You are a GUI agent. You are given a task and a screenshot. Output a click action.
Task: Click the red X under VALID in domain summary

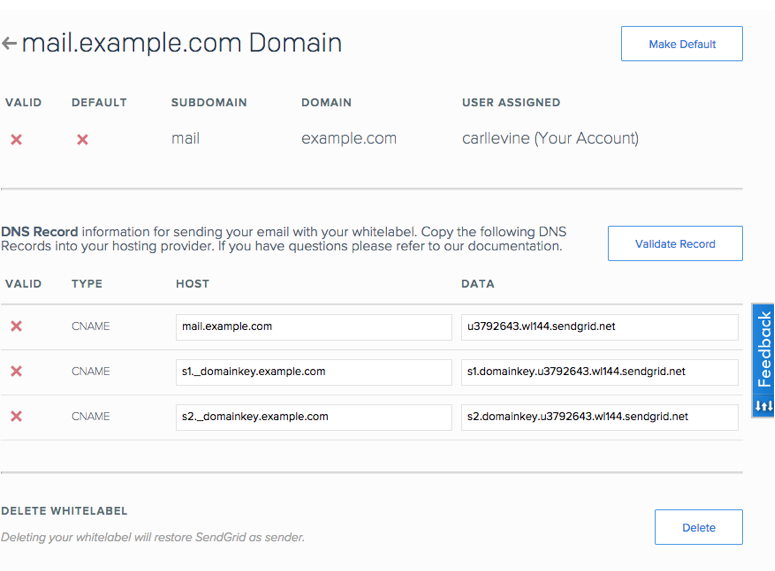(16, 140)
